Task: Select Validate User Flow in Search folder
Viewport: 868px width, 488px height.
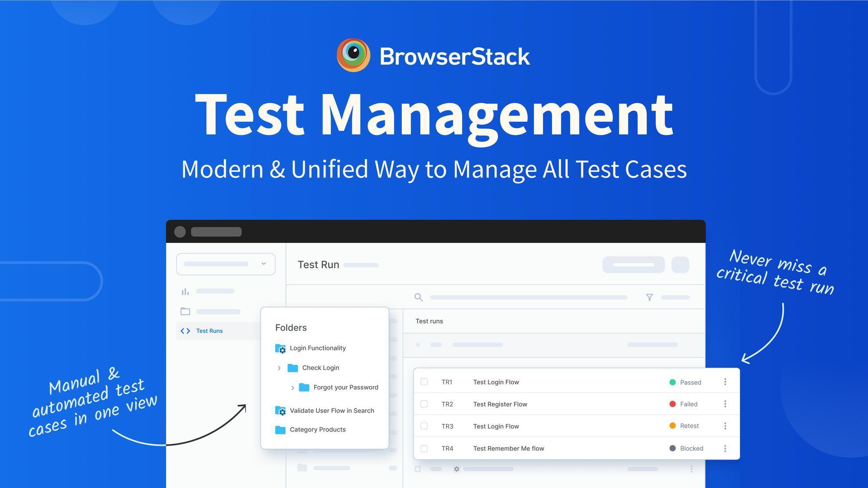Action: point(332,411)
